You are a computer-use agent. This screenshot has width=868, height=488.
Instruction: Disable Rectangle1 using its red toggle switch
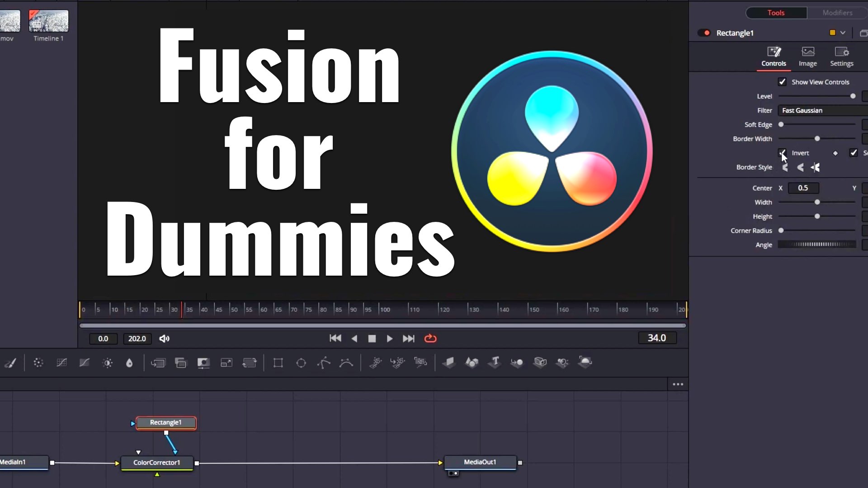tap(704, 33)
